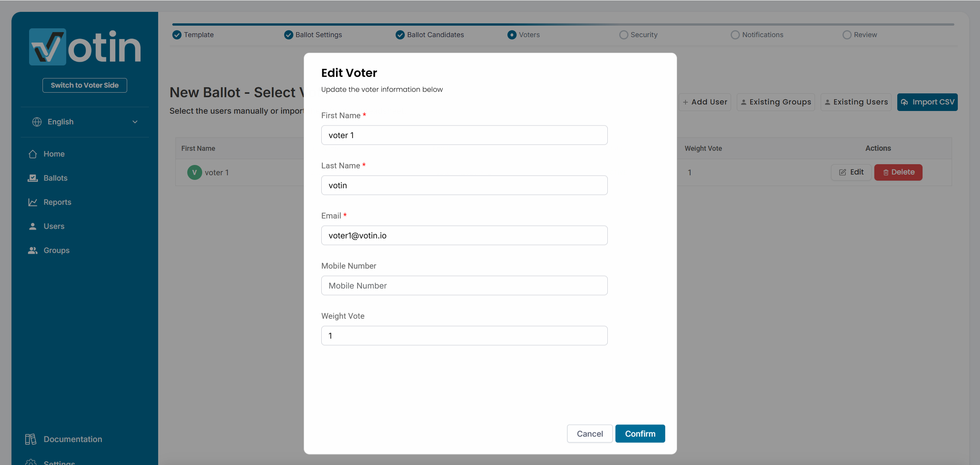
Task: Open Reports via the chart icon
Action: tap(33, 202)
